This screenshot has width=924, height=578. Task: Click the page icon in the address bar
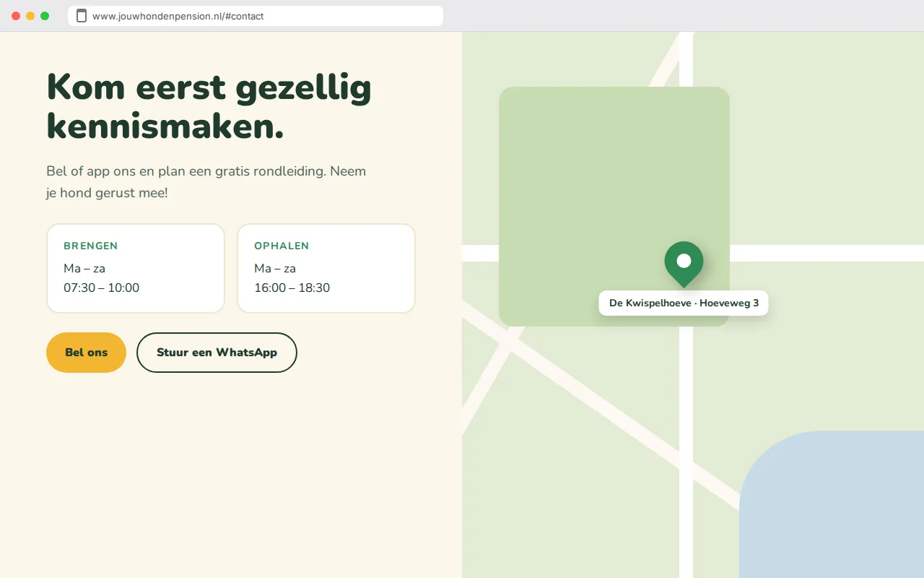click(x=82, y=16)
